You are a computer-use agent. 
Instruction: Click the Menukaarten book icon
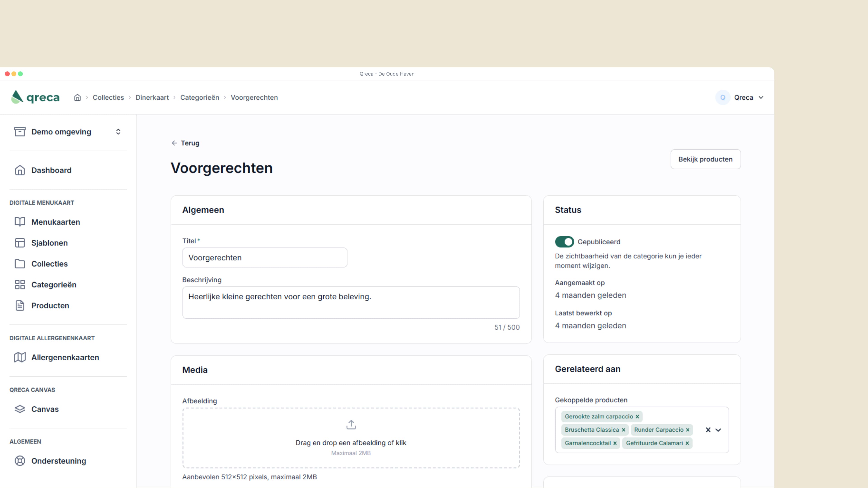[x=20, y=222]
